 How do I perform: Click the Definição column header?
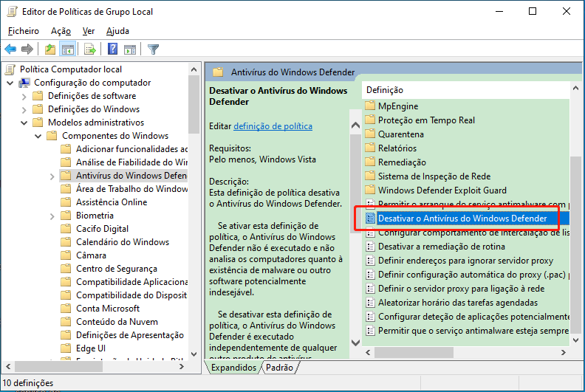(465, 90)
